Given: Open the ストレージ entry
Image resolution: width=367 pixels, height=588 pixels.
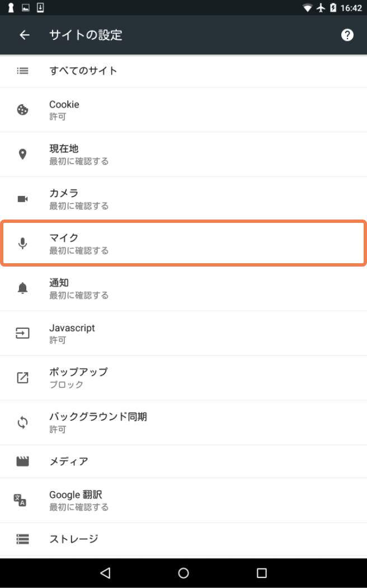Looking at the screenshot, I should point(183,539).
